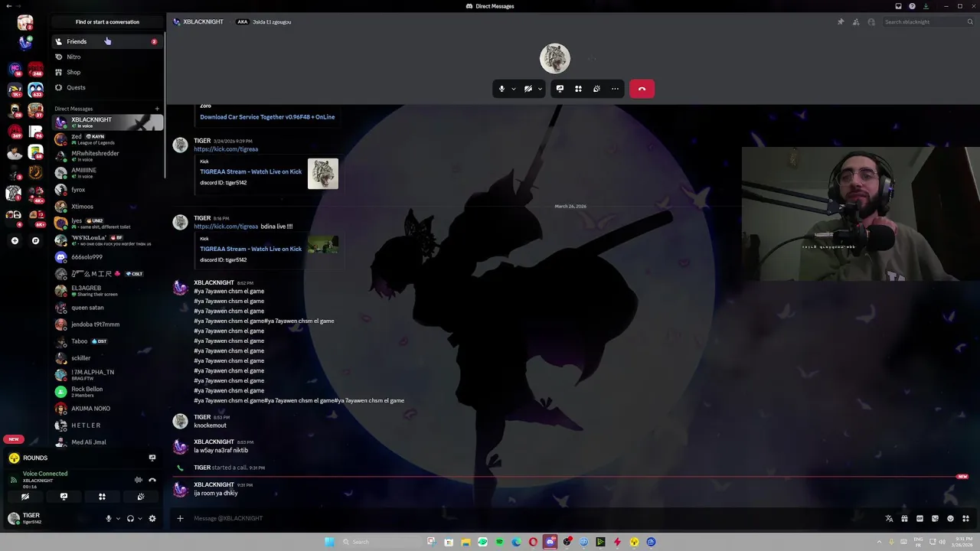Disconnect via voice panel hang-up icon
Screen dimensions: 980x551
[x=152, y=480]
